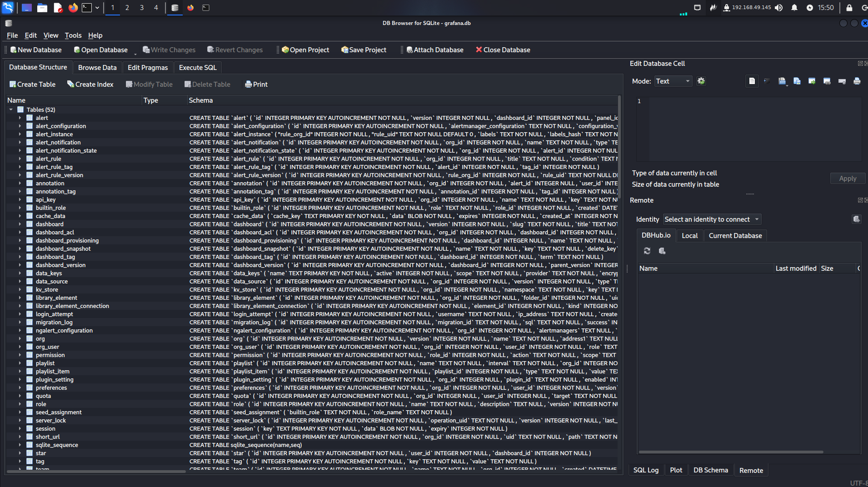This screenshot has width=868, height=487.
Task: Expand the api_key table node
Action: [20, 199]
